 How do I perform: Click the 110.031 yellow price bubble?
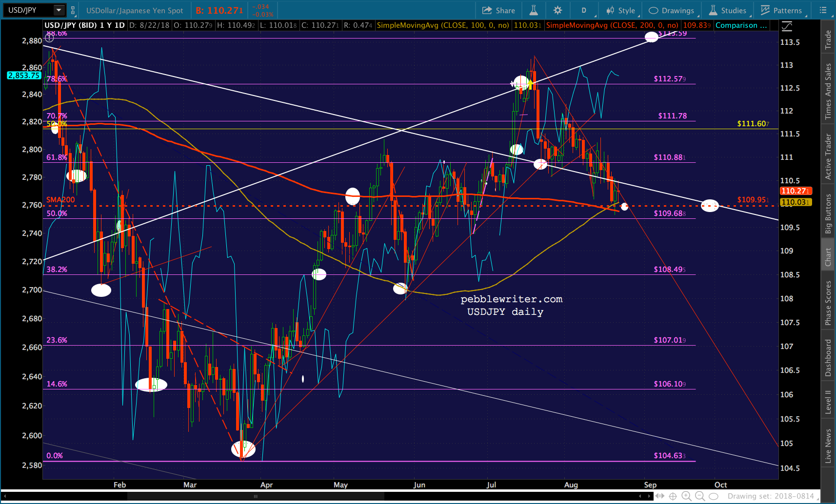(796, 202)
